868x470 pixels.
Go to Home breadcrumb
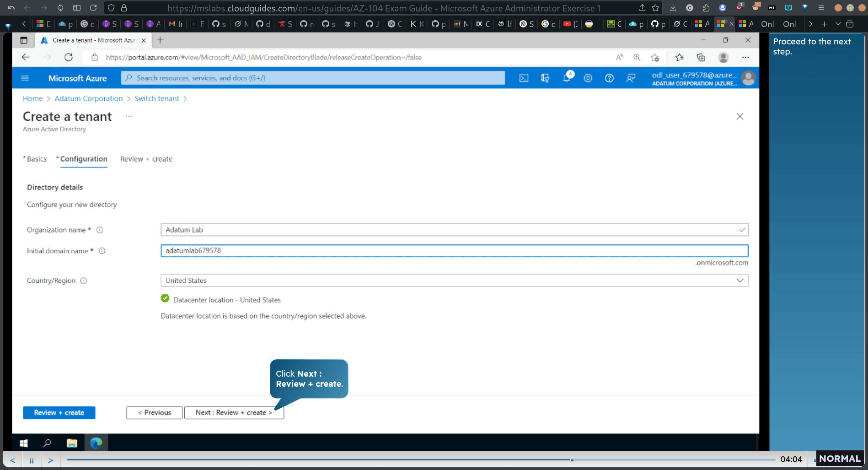click(33, 98)
